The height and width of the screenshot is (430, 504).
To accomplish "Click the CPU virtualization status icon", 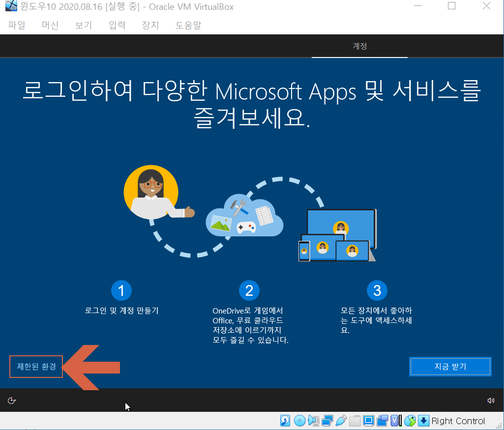I will 396,421.
